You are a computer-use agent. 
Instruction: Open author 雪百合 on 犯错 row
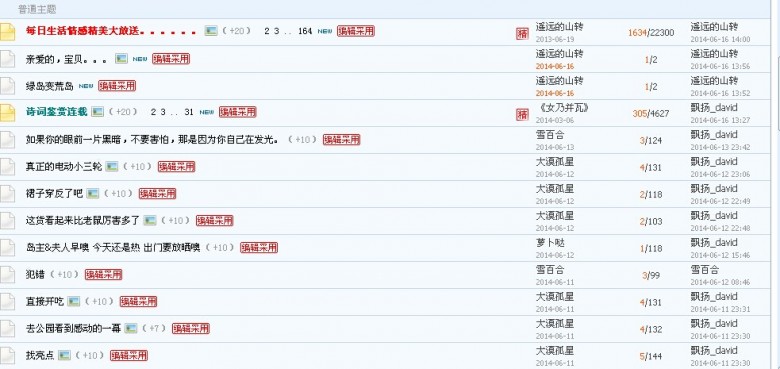tap(550, 270)
